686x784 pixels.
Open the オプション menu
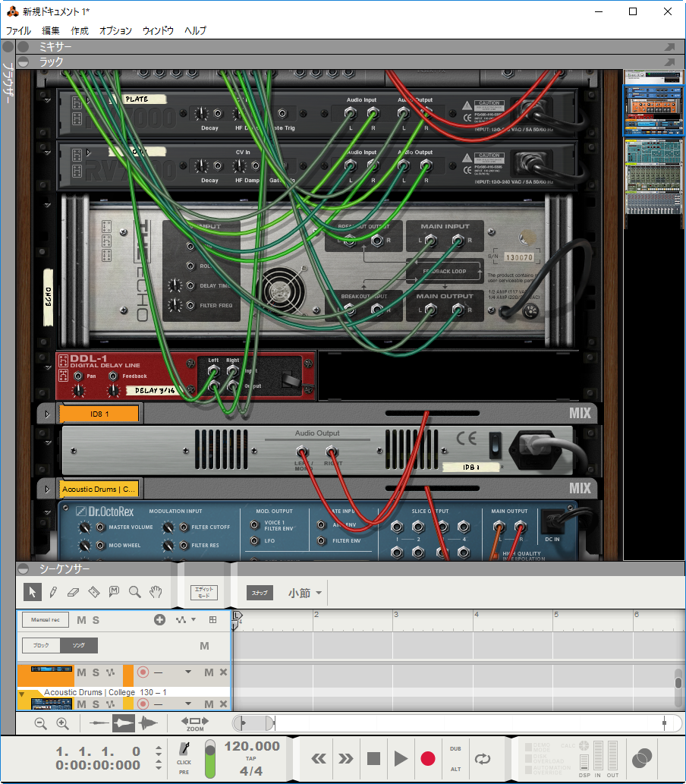point(115,30)
